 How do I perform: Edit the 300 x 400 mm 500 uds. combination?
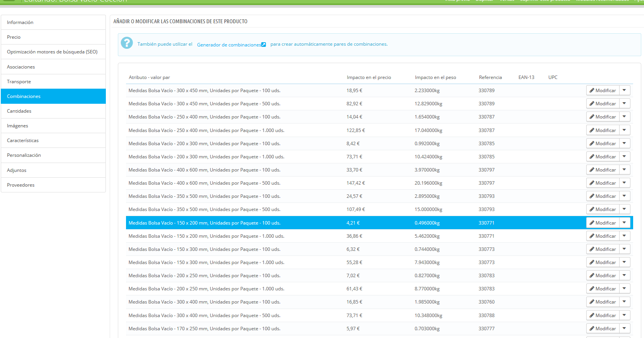tap(603, 316)
